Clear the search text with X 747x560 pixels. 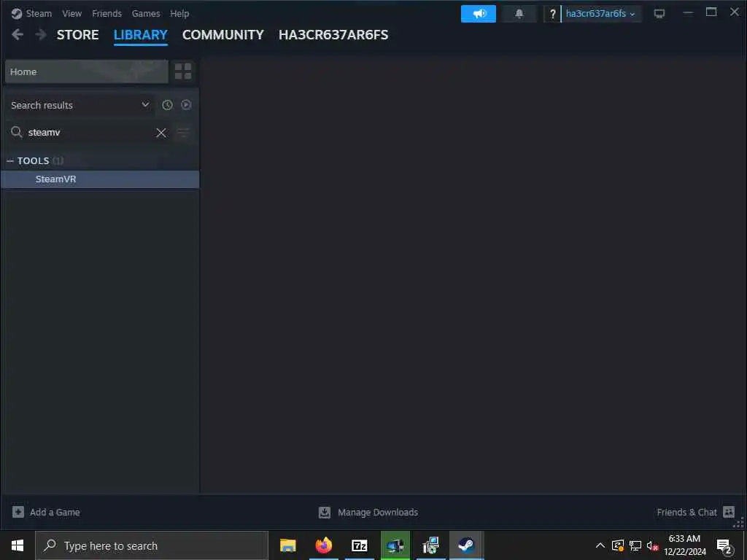click(x=161, y=133)
